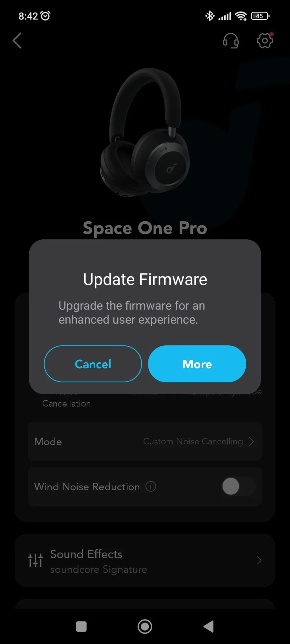Cancel the firmware update dialog
This screenshot has width=290, height=644.
click(x=93, y=364)
